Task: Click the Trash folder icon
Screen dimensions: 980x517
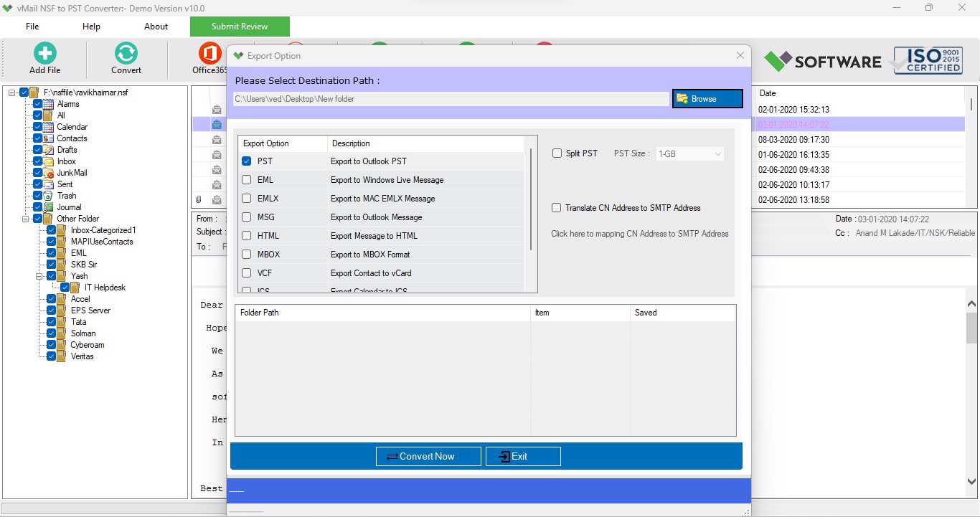Action: [x=48, y=196]
